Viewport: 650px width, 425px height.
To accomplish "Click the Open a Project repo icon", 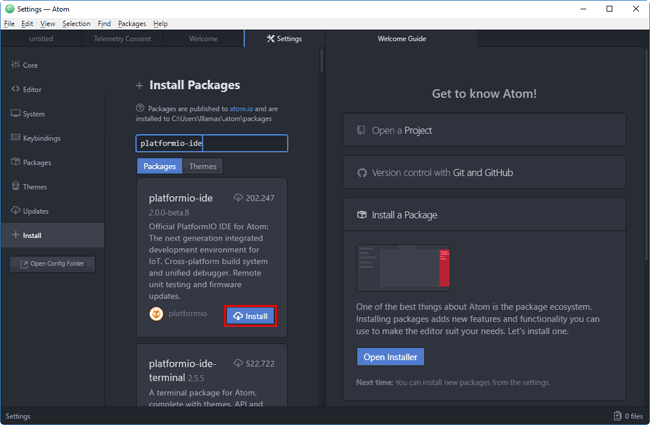I will tap(361, 130).
